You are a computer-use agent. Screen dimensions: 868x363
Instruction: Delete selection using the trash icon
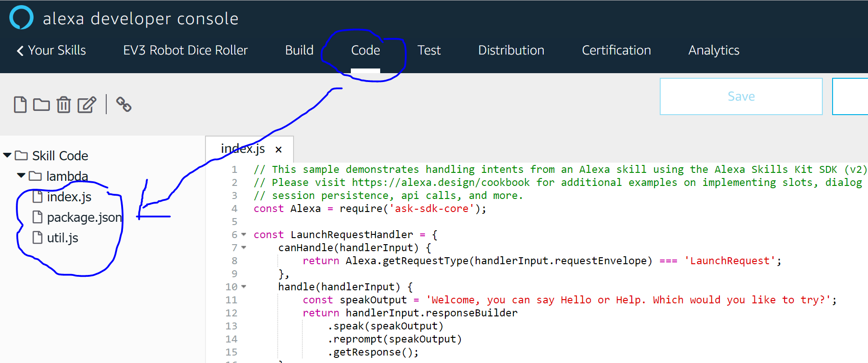(64, 104)
